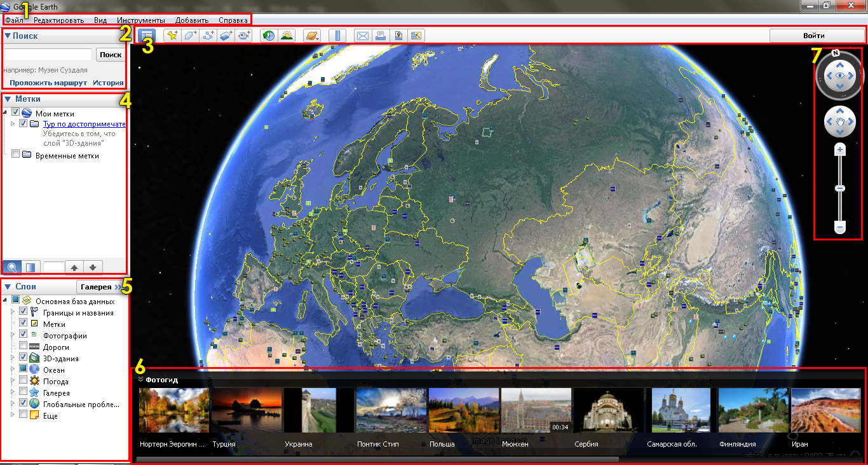Open the История link
868x465 pixels.
[108, 83]
